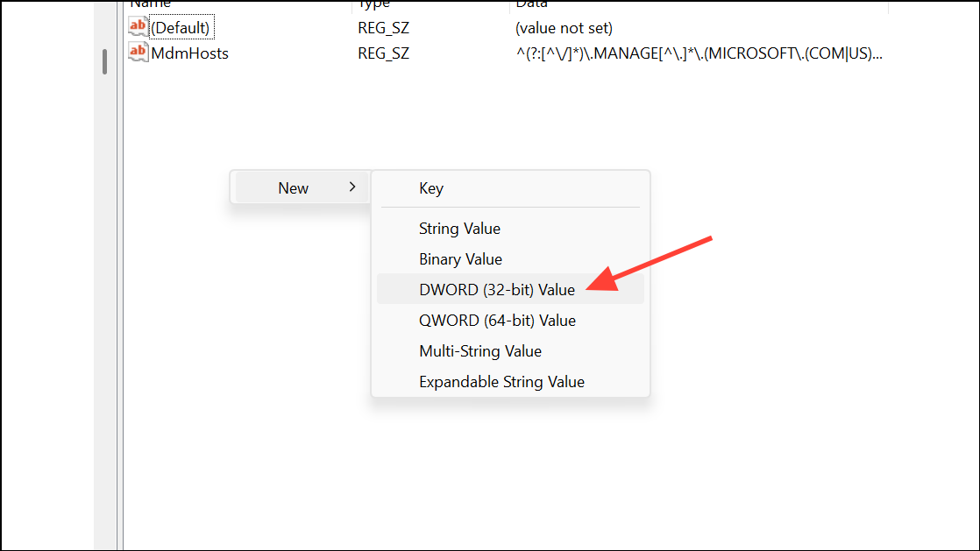Click the ab icon beside MdmHosts
The height and width of the screenshot is (551, 980).
pos(138,53)
